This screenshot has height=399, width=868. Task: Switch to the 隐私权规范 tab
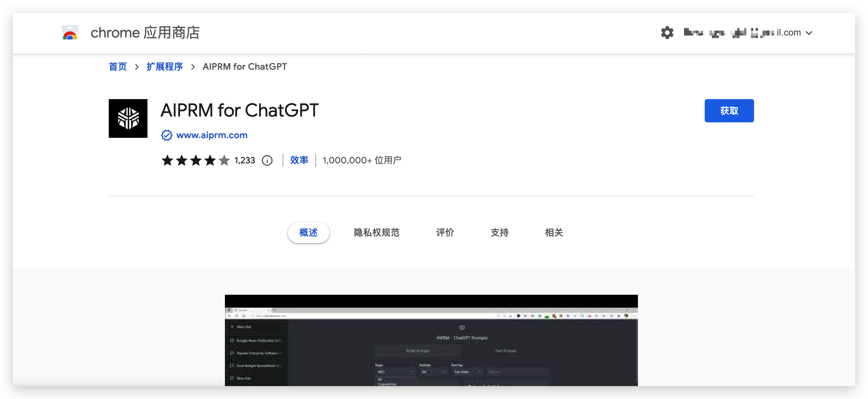click(x=377, y=232)
